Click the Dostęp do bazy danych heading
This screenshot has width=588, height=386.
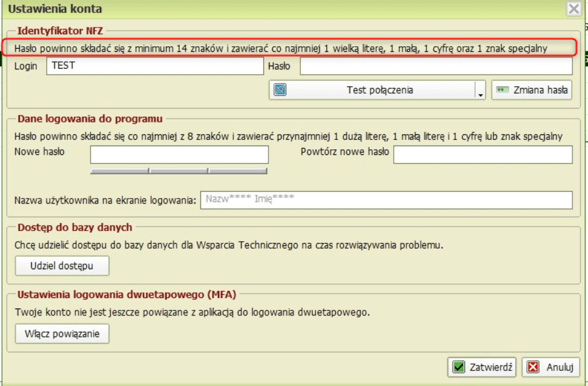[75, 227]
